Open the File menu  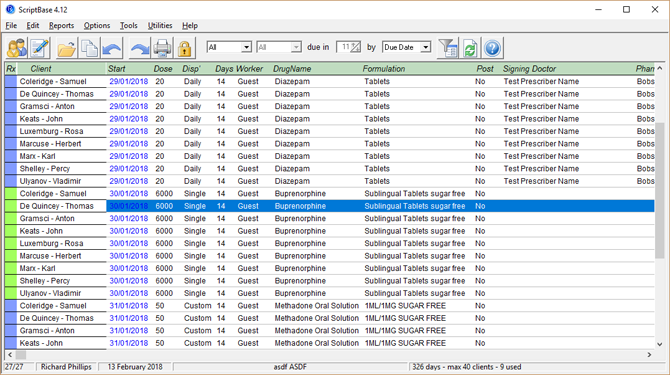11,26
